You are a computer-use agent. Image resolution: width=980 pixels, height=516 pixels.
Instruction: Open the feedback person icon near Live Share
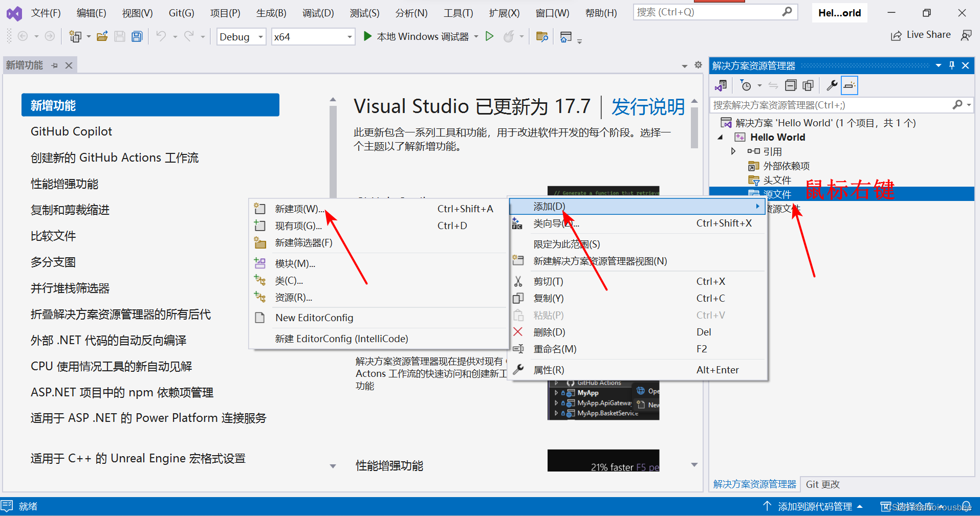(966, 35)
